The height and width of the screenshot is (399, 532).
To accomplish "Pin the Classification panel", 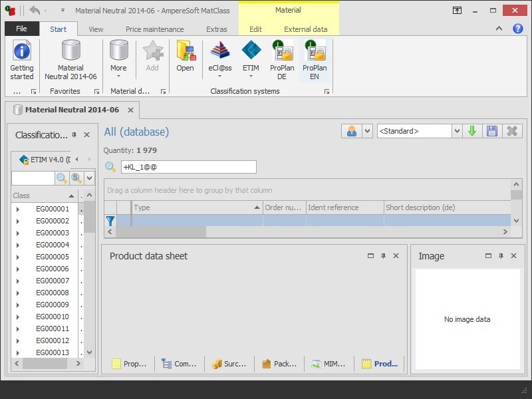I will pos(74,135).
